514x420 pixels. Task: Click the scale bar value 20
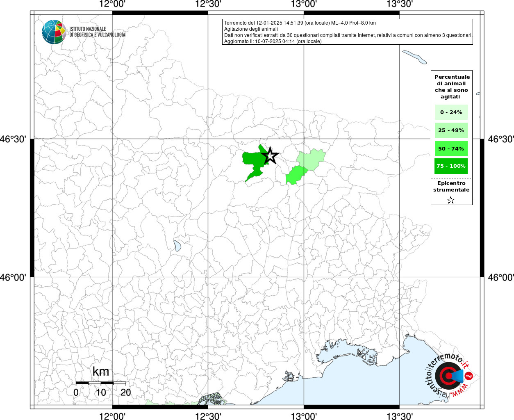click(126, 392)
